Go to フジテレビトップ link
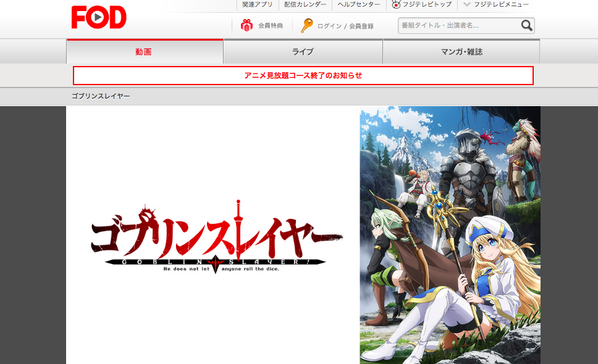 [427, 4]
